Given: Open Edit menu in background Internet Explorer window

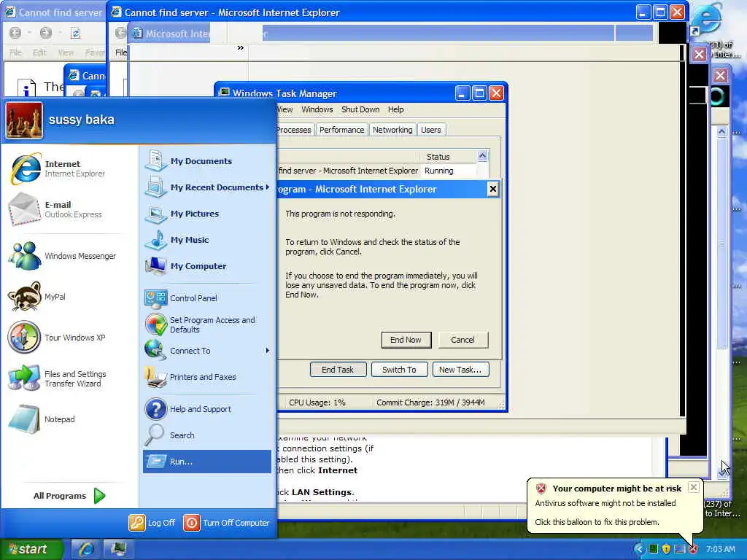Looking at the screenshot, I should pyautogui.click(x=39, y=52).
